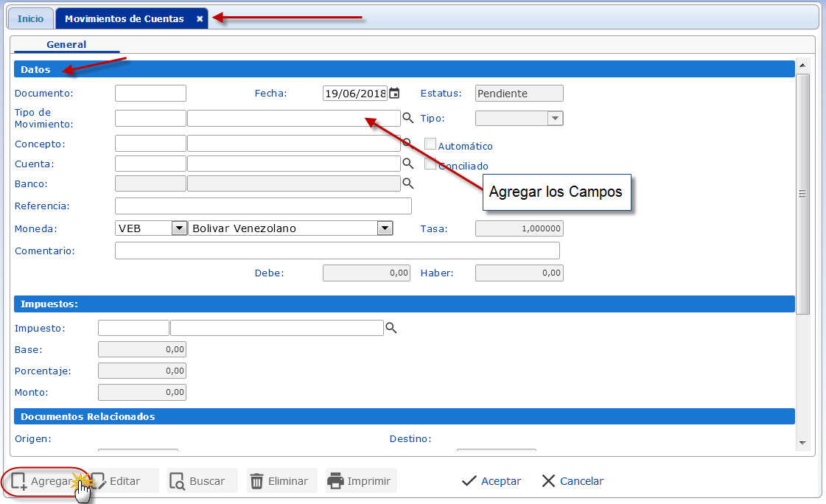The height and width of the screenshot is (504, 826).
Task: Switch to the Inicio tab
Action: point(30,19)
